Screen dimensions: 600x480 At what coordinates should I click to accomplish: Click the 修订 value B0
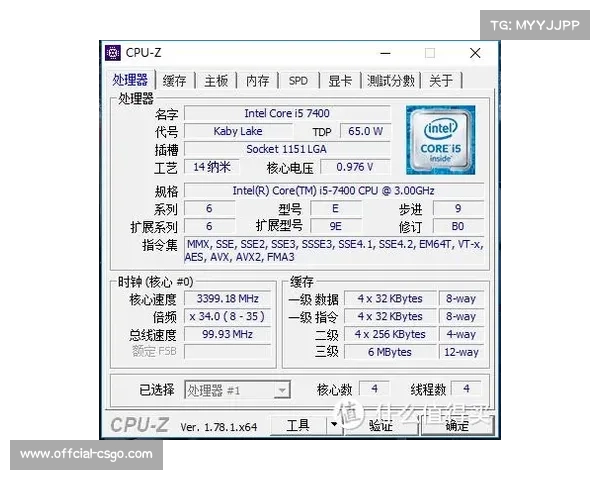[x=458, y=226]
